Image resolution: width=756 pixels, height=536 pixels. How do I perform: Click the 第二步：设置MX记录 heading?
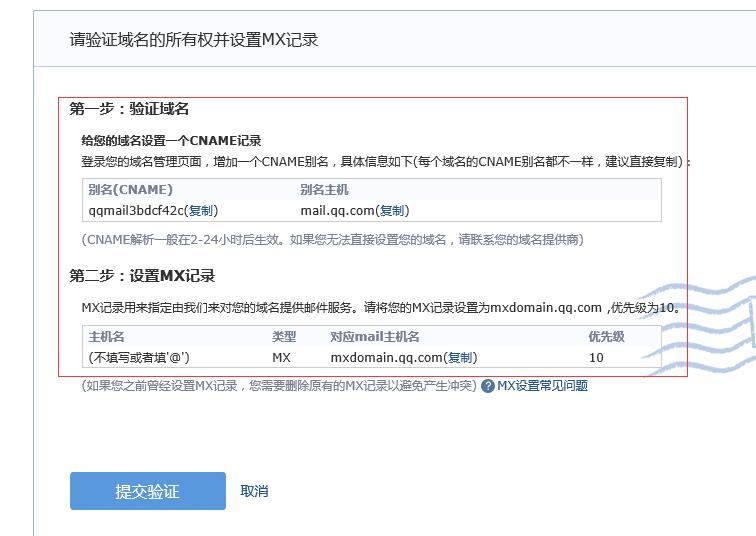pyautogui.click(x=142, y=276)
